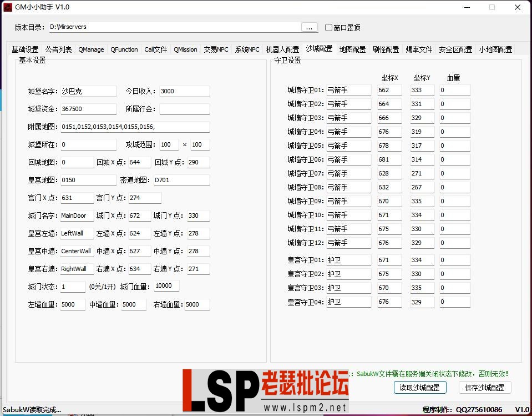Open the QManage tab
The image size is (532, 416).
(x=90, y=49)
